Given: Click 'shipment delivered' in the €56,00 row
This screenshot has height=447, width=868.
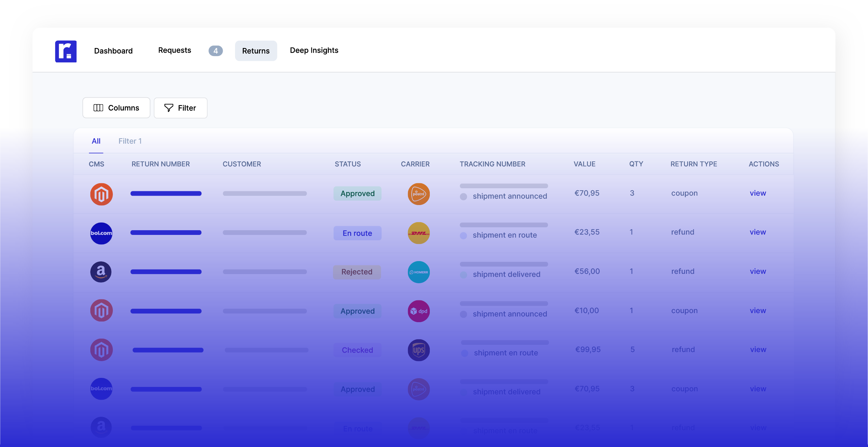Looking at the screenshot, I should pyautogui.click(x=506, y=274).
